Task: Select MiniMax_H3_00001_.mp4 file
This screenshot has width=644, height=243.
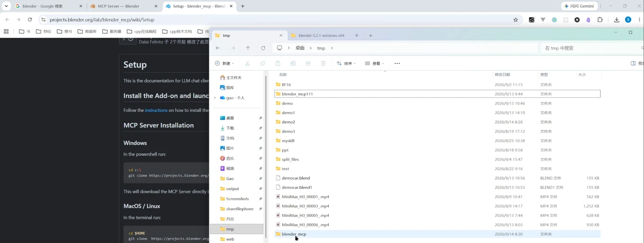Action: 437,197
